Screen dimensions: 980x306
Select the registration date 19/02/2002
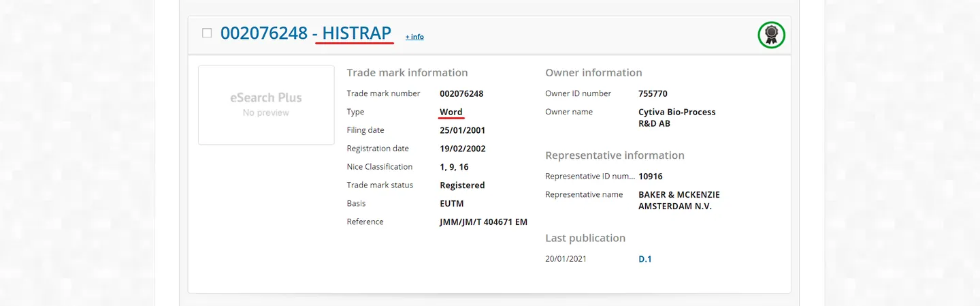463,149
